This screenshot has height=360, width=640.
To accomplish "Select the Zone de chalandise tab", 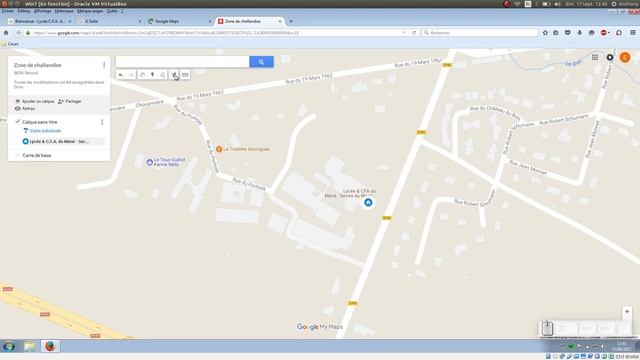I will tap(250, 21).
